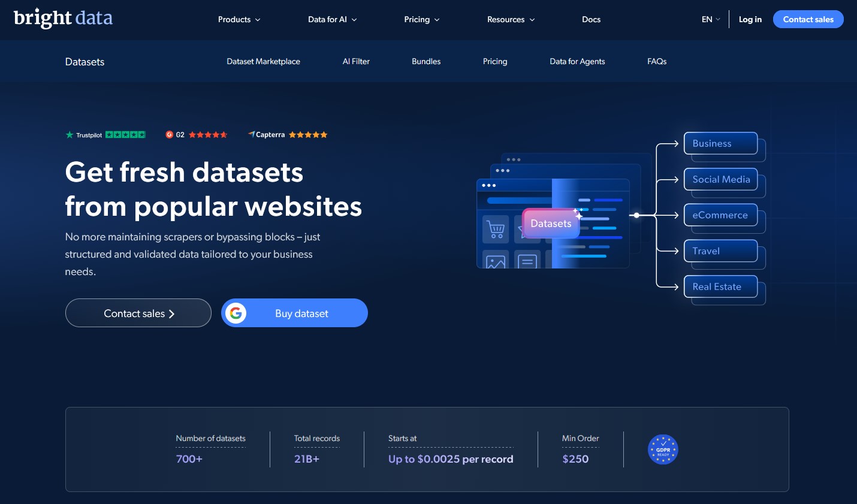Image resolution: width=857 pixels, height=504 pixels.
Task: Open the Bright Data logo homepage
Action: click(63, 19)
